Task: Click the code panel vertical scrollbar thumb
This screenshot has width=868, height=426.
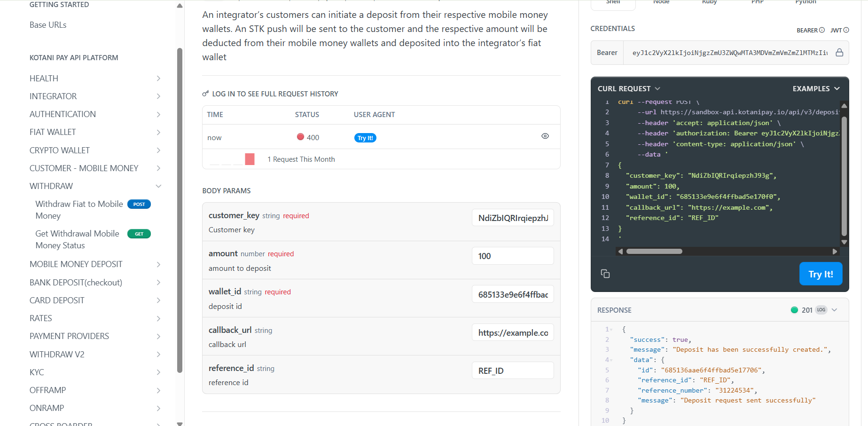Action: pyautogui.click(x=844, y=176)
